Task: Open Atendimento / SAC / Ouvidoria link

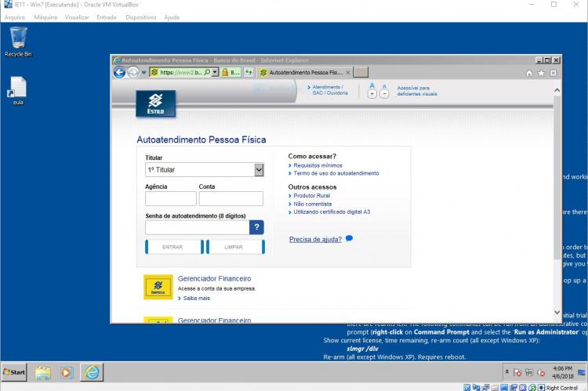Action: pos(328,90)
